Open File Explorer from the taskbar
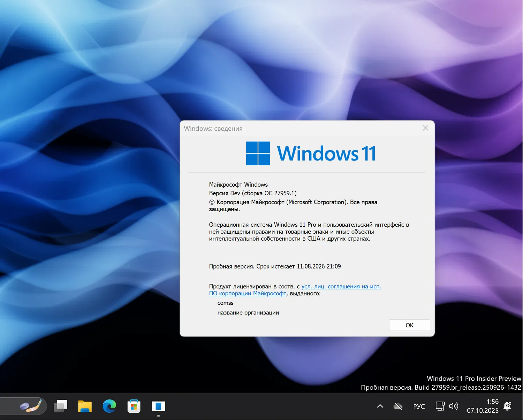This screenshot has height=420, width=523. [85, 406]
